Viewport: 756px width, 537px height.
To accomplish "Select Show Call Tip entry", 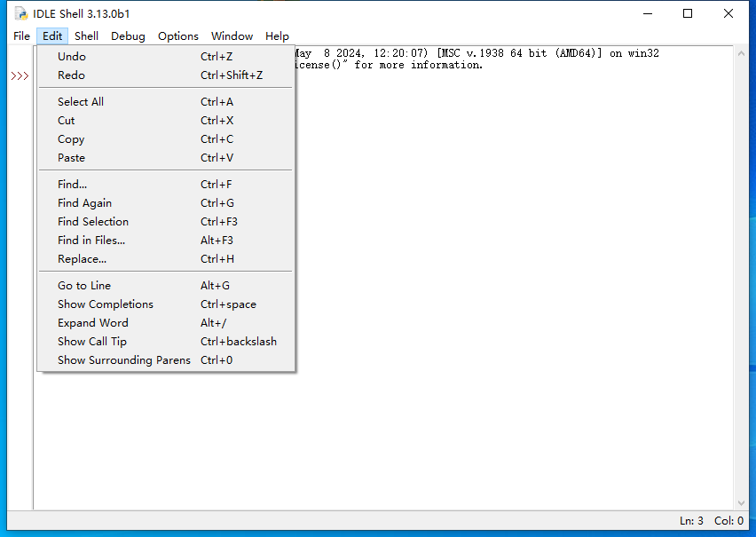I will click(x=166, y=342).
